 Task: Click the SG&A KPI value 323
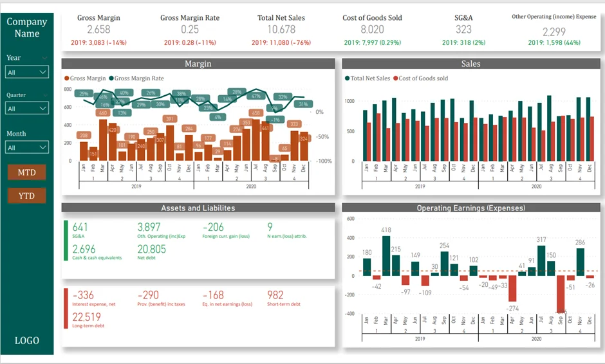coord(463,30)
